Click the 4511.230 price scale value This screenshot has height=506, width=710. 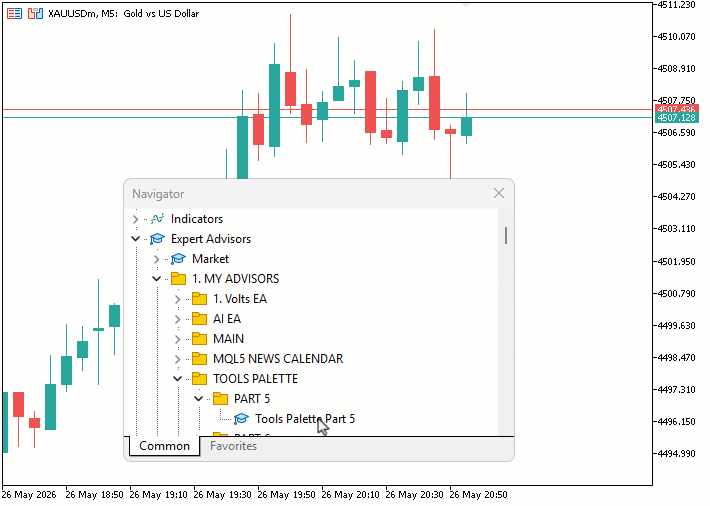(x=676, y=5)
